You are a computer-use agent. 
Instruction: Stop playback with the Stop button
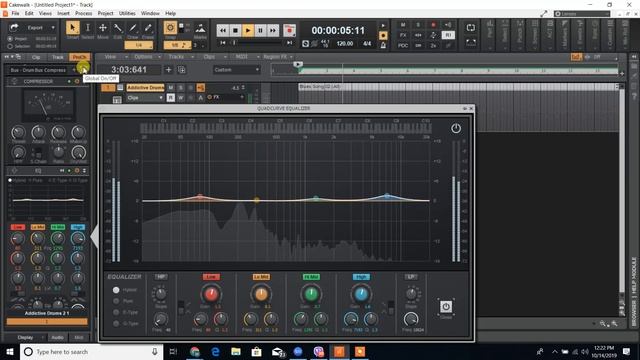click(x=235, y=30)
